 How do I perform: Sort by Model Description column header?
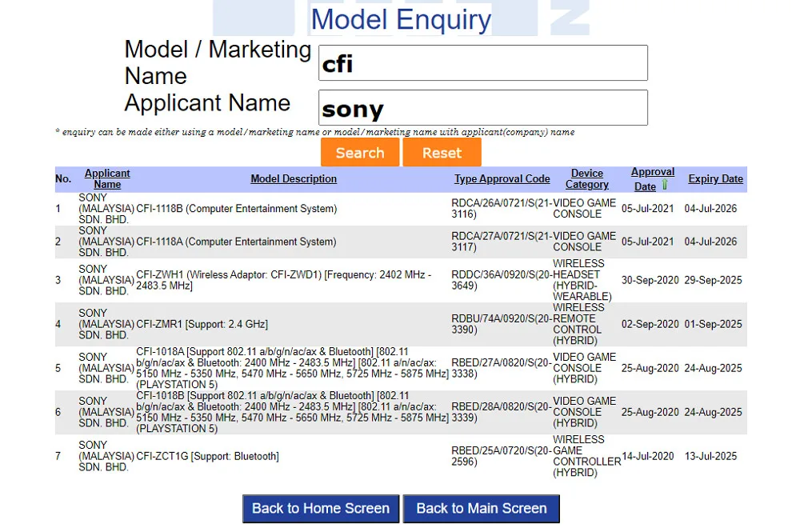point(294,179)
